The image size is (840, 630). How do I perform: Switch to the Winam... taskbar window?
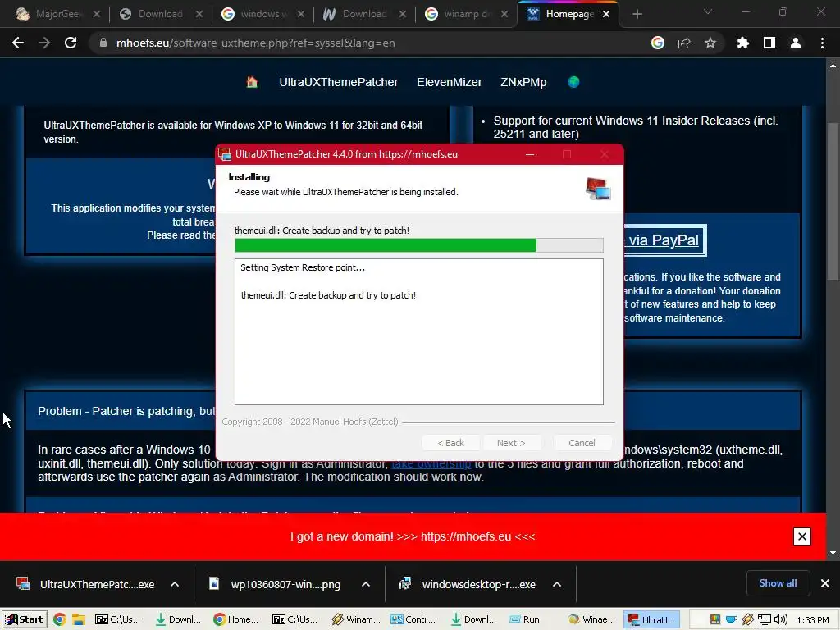pos(356,619)
